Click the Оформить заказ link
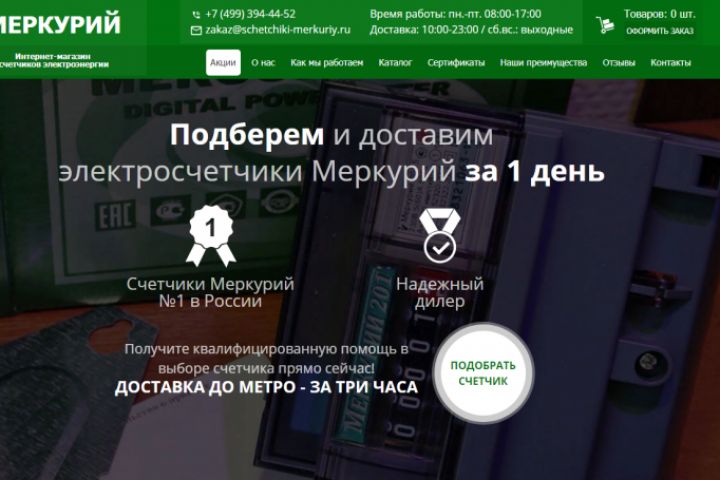The image size is (720, 480). (660, 31)
